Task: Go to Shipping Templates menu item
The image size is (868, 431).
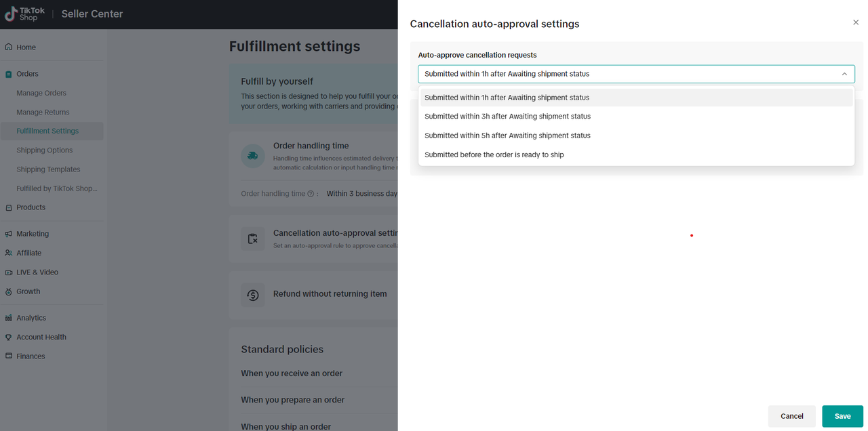Action: point(48,169)
